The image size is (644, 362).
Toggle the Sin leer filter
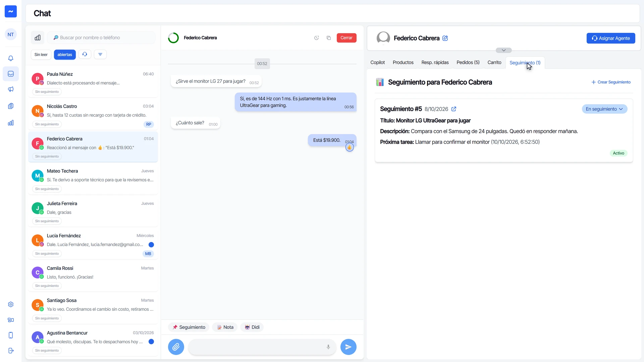[x=41, y=55]
